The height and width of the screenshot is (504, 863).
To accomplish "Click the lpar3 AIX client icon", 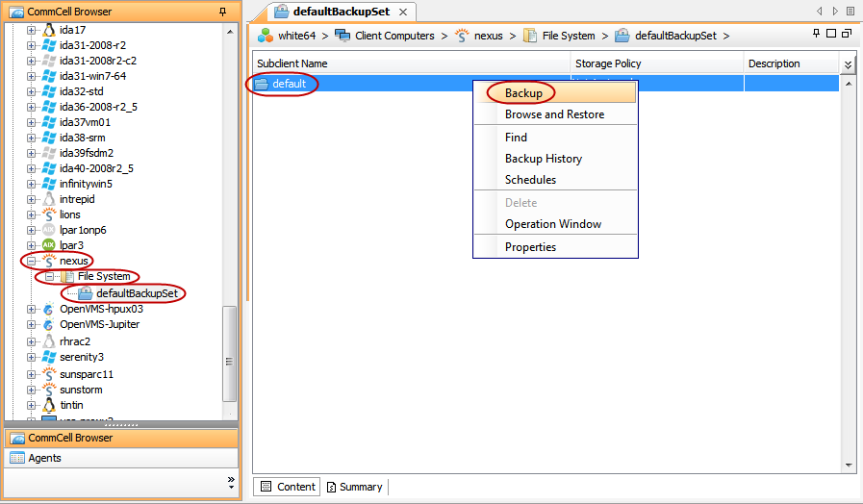I will pos(49,245).
